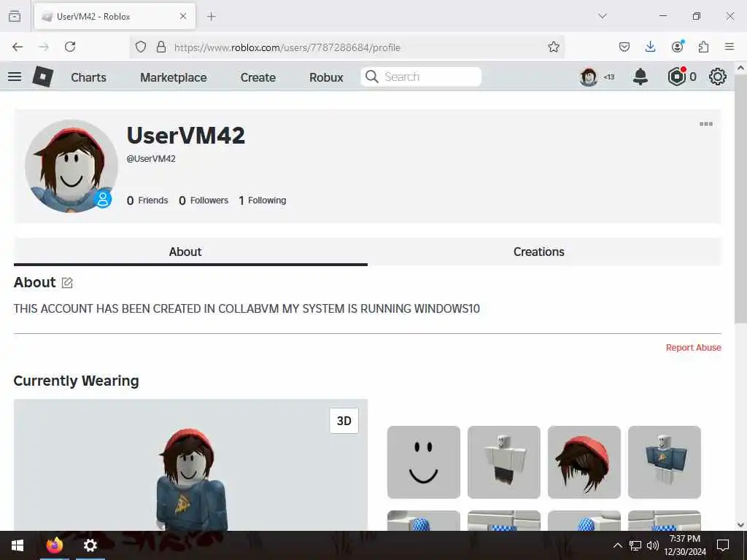747x560 pixels.
Task: Click the page vertical scrollbar thumb
Action: 740,199
